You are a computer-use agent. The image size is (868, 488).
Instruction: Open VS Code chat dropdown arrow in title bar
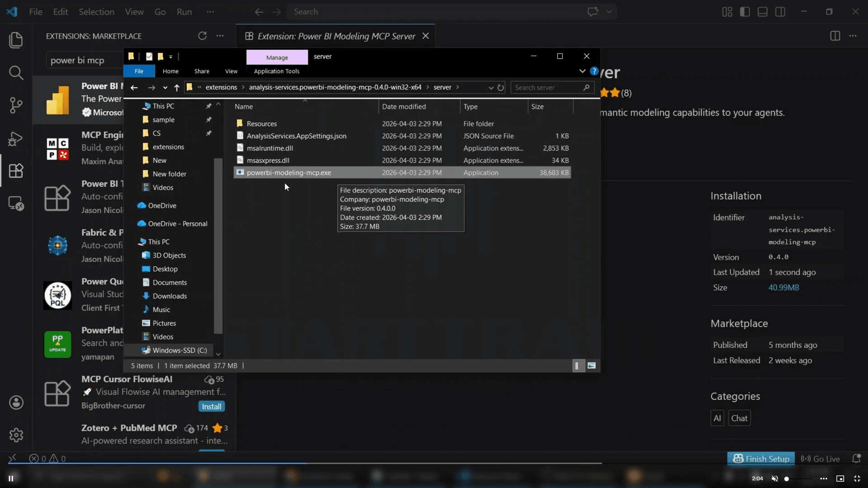[609, 12]
